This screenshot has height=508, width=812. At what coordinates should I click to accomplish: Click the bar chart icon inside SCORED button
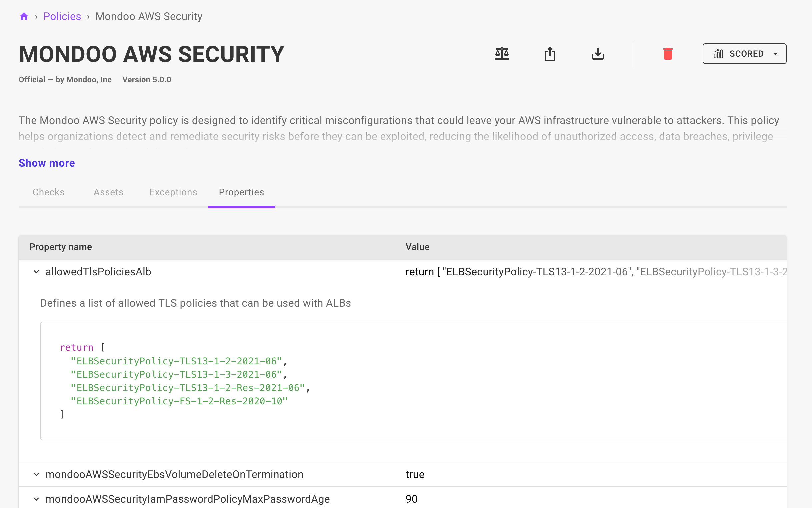tap(719, 53)
